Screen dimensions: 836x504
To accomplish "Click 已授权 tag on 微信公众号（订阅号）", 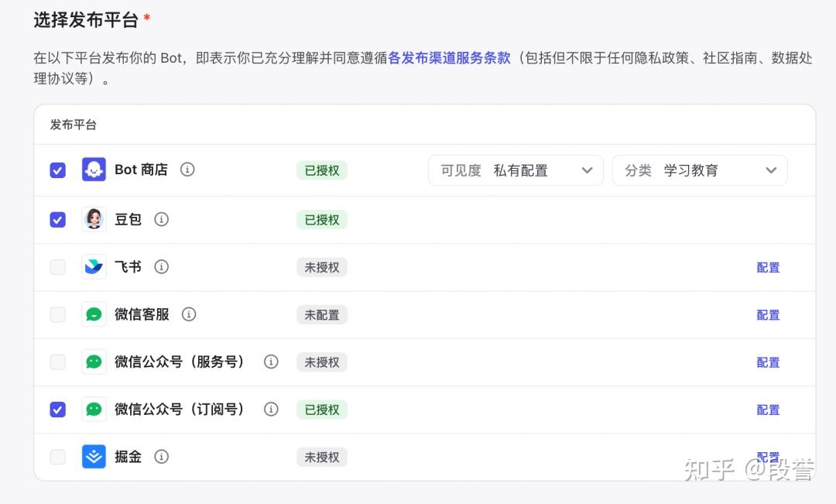I will coord(322,410).
